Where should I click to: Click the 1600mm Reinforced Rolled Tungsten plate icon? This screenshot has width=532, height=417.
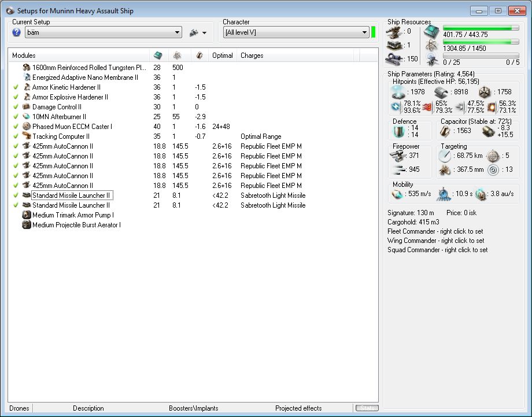[27, 68]
